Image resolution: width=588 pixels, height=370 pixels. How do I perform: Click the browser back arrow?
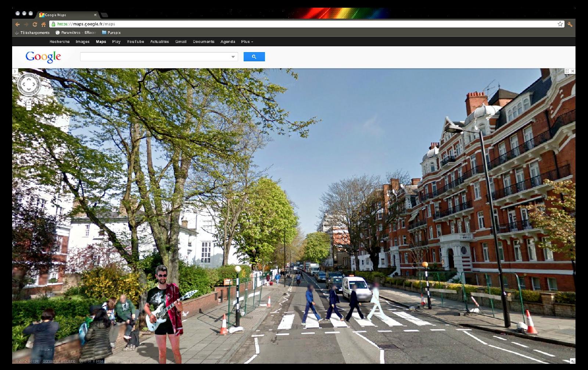17,24
